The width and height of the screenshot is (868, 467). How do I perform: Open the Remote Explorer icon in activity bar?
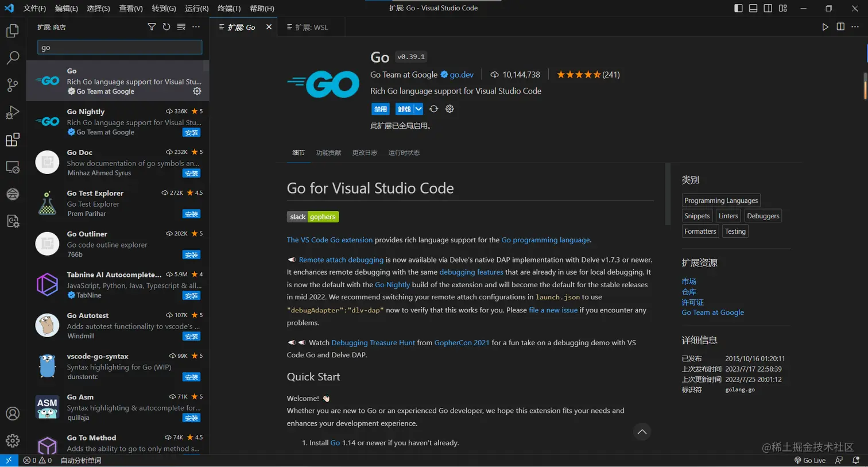coord(13,167)
